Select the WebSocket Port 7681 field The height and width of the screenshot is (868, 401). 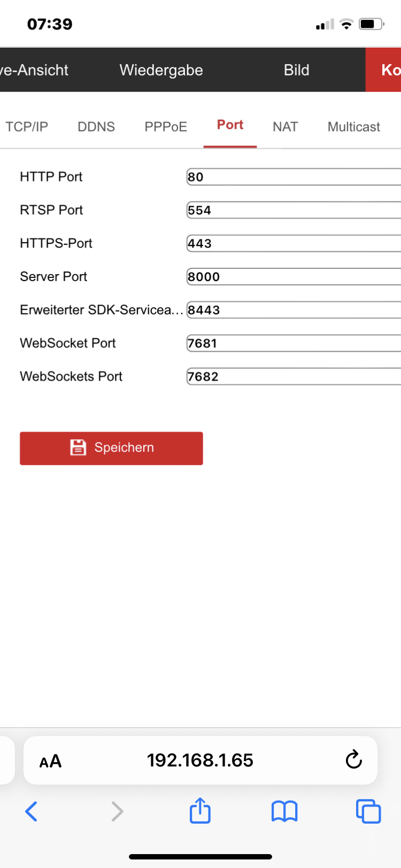tap(293, 343)
